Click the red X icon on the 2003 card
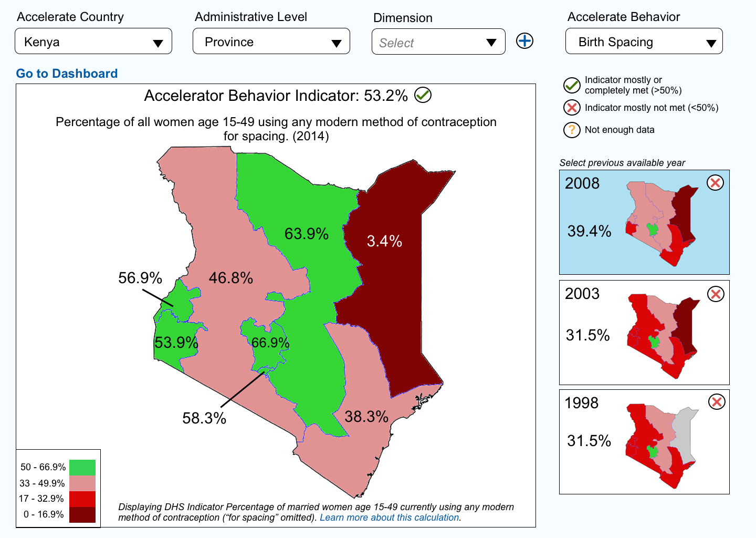This screenshot has height=538, width=756. [x=716, y=294]
